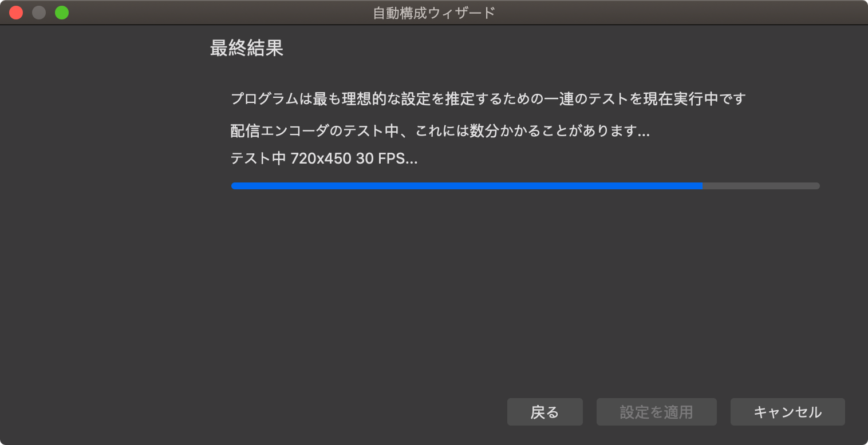This screenshot has height=445, width=868.
Task: Click the blue filled progress bar portion
Action: pyautogui.click(x=467, y=186)
